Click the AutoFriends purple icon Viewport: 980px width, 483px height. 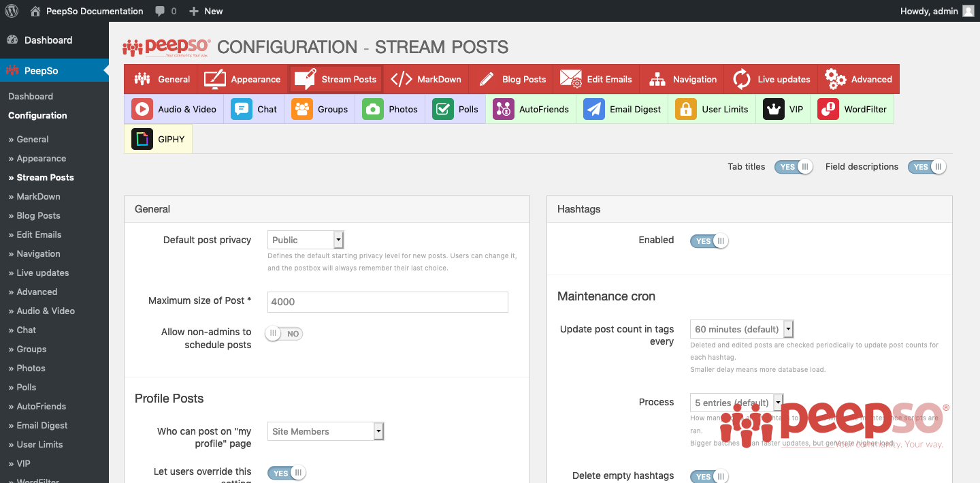tap(504, 109)
